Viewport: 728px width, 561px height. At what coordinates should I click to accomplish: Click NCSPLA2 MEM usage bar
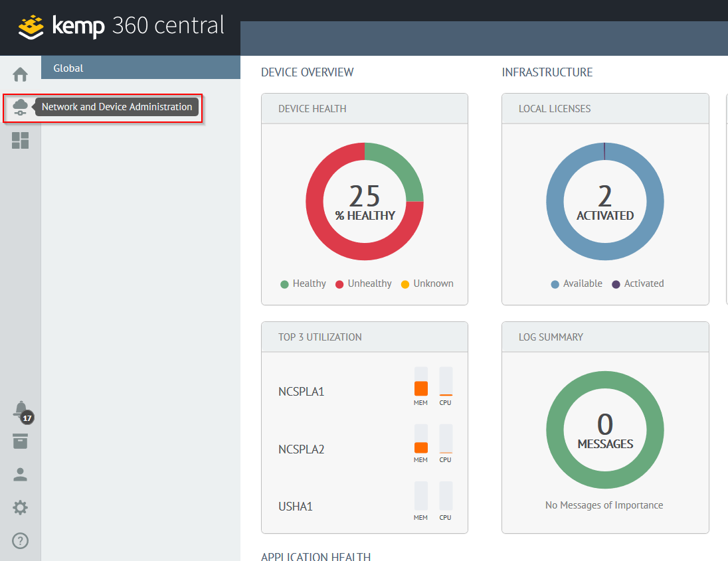pyautogui.click(x=421, y=438)
